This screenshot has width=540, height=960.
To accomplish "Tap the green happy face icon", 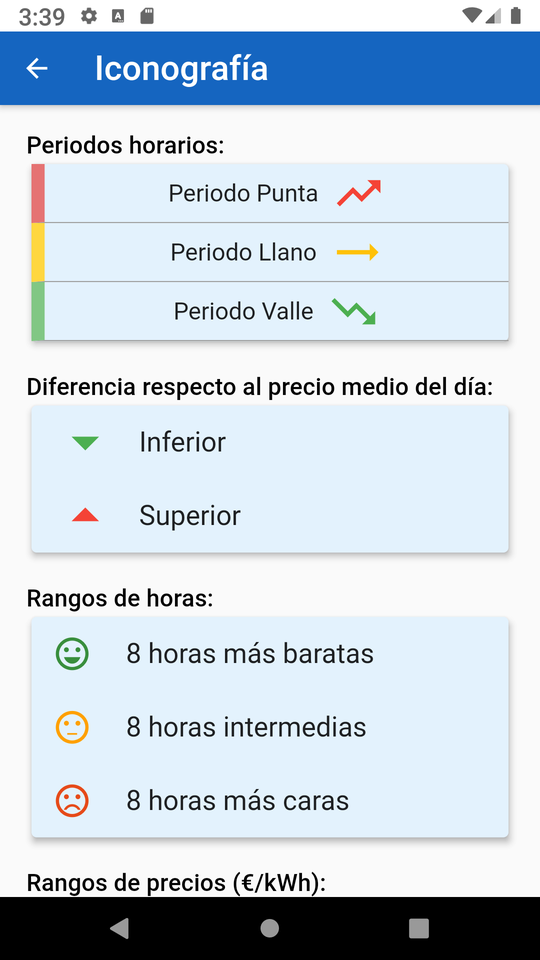I will point(72,653).
